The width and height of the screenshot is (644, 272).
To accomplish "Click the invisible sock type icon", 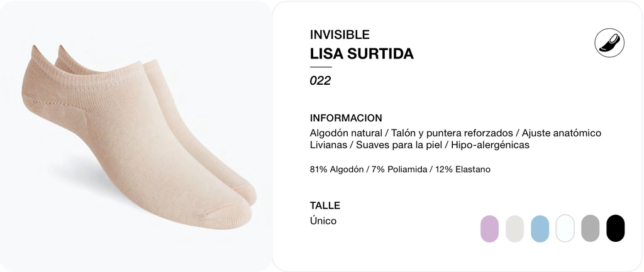I will point(609,43).
